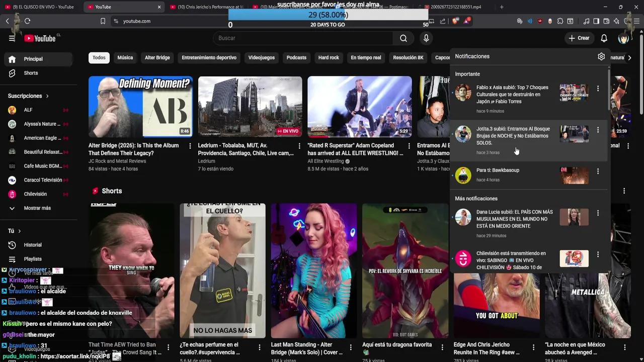Screen dimensions: 644x362
Task: Select the Todos filter chip
Action: tap(99, 58)
